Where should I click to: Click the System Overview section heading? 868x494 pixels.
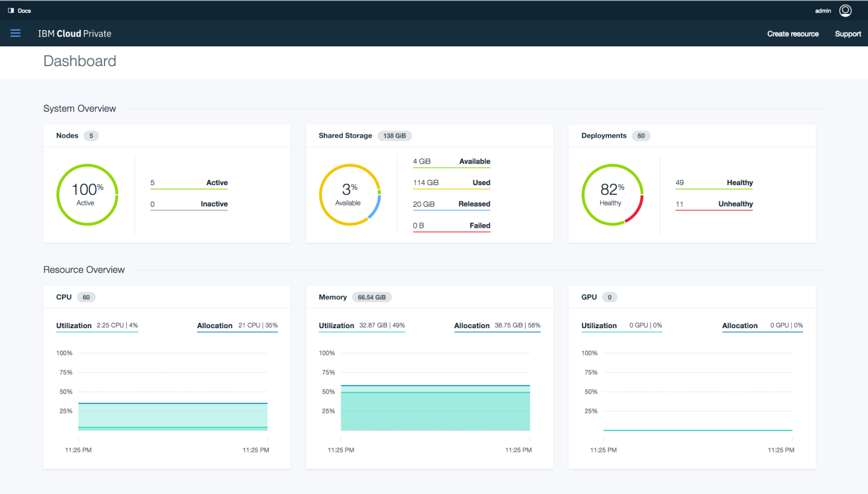point(80,109)
